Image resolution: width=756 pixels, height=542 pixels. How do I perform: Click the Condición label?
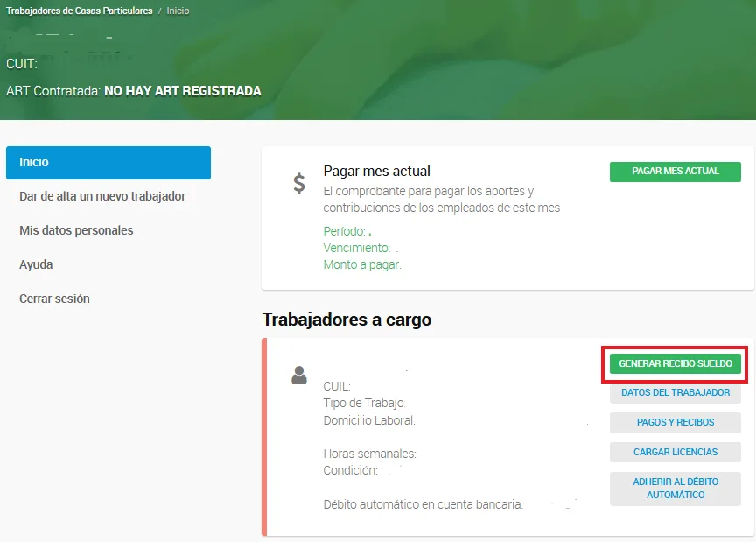point(351,470)
